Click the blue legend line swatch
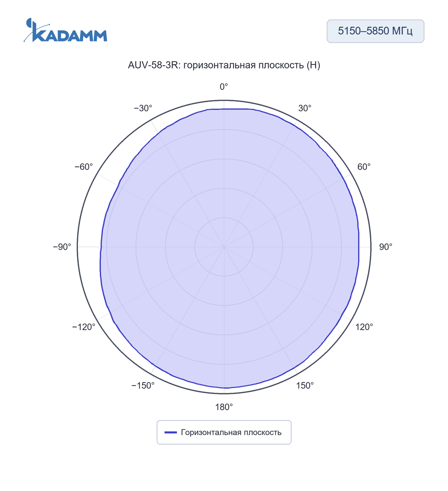This screenshot has height=491, width=448. 171,433
